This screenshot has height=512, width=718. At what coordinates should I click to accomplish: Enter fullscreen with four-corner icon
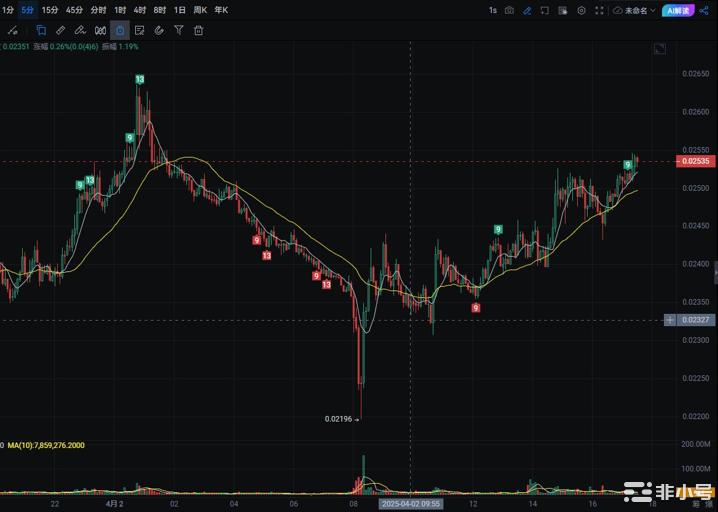(x=600, y=10)
